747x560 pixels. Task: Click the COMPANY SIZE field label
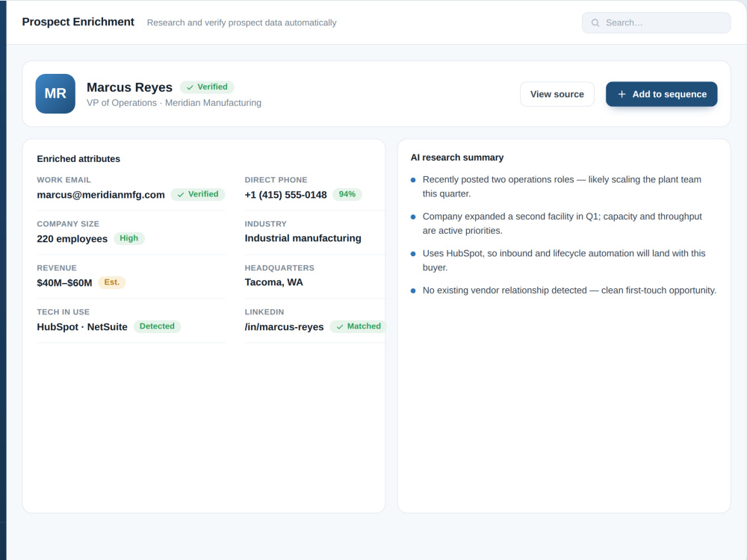click(x=68, y=224)
